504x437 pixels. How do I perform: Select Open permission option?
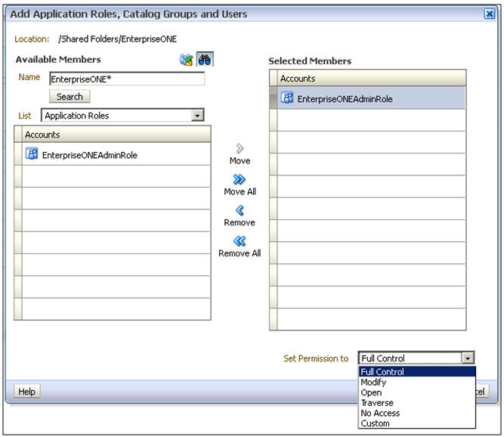pyautogui.click(x=417, y=392)
